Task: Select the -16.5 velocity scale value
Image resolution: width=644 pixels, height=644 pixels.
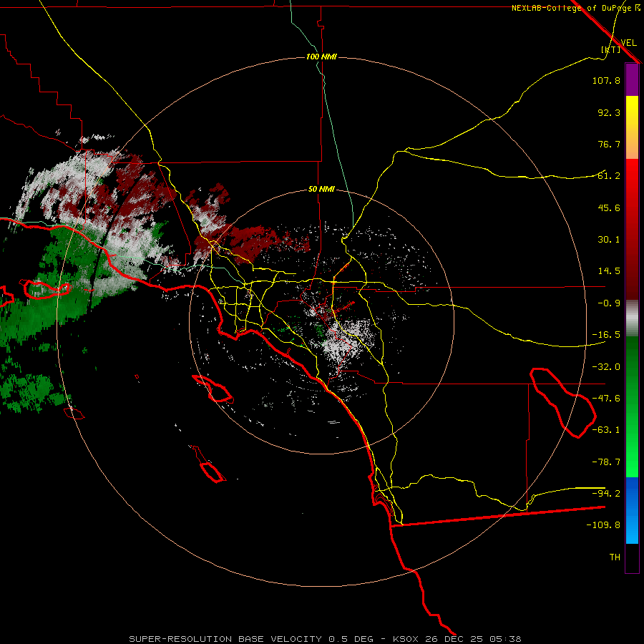Action: tap(606, 335)
